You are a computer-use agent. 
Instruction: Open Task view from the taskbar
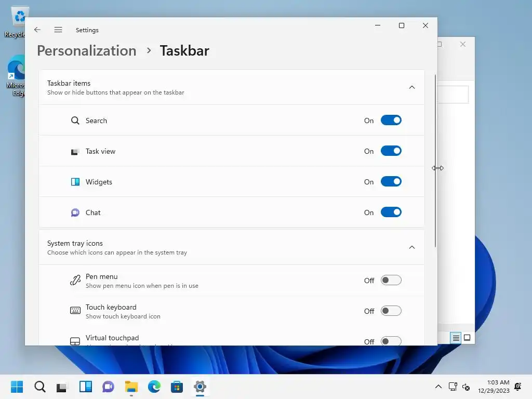click(62, 387)
